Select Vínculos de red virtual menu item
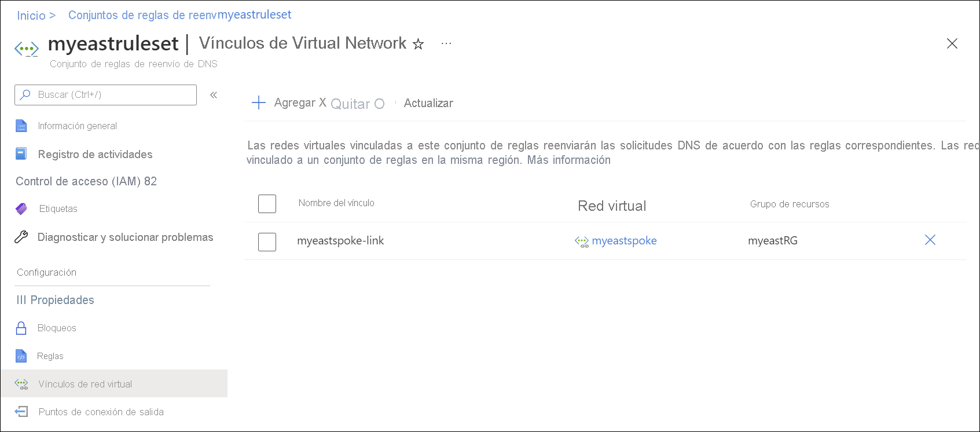Screen dimensions: 980x432 pos(85,384)
